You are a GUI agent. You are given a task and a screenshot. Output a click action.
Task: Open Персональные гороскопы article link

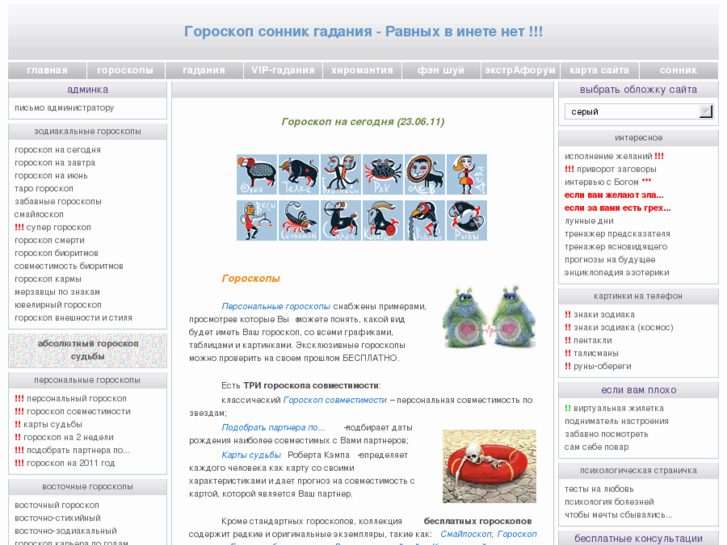click(x=276, y=307)
